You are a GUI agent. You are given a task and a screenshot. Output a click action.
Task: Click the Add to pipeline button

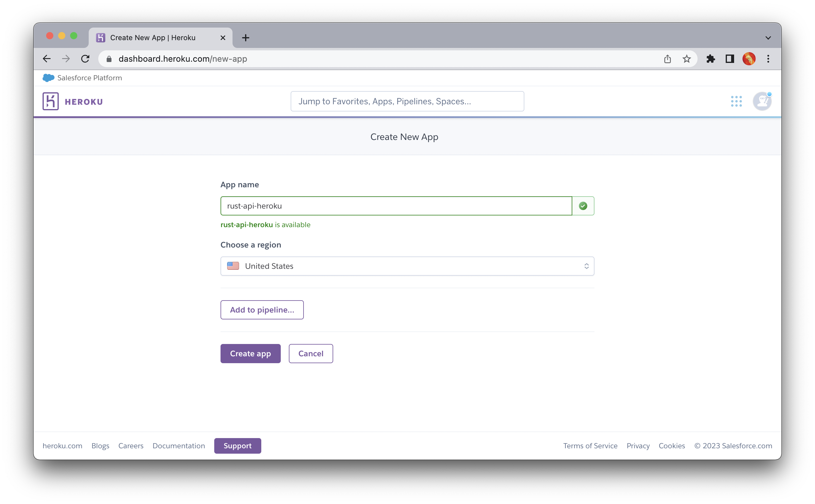point(262,310)
